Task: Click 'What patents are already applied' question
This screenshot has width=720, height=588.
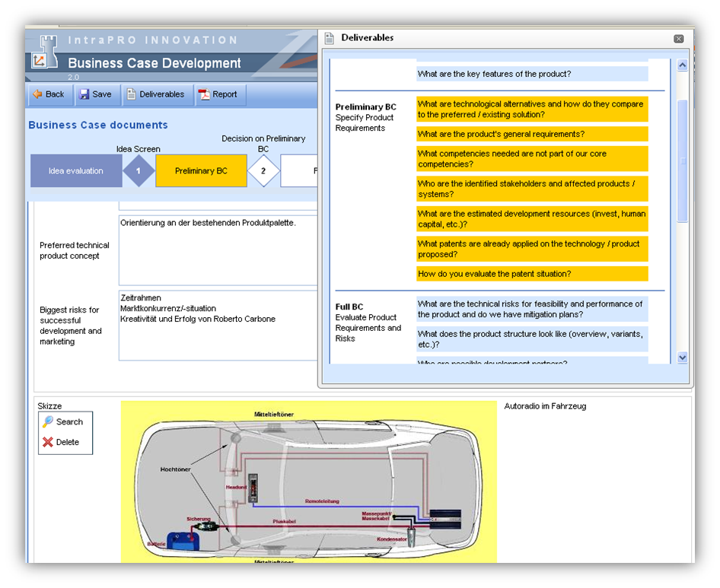Action: tap(532, 249)
